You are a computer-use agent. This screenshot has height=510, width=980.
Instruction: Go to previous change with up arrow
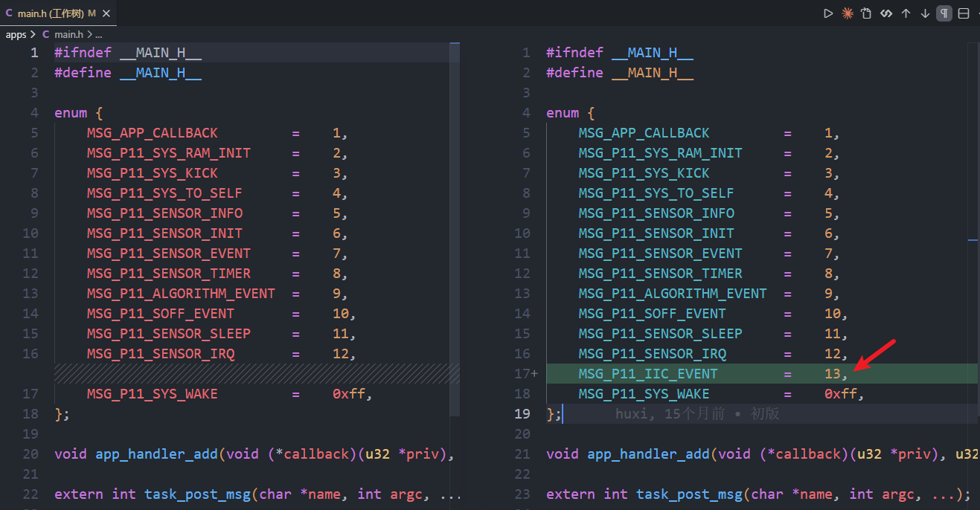tap(906, 13)
